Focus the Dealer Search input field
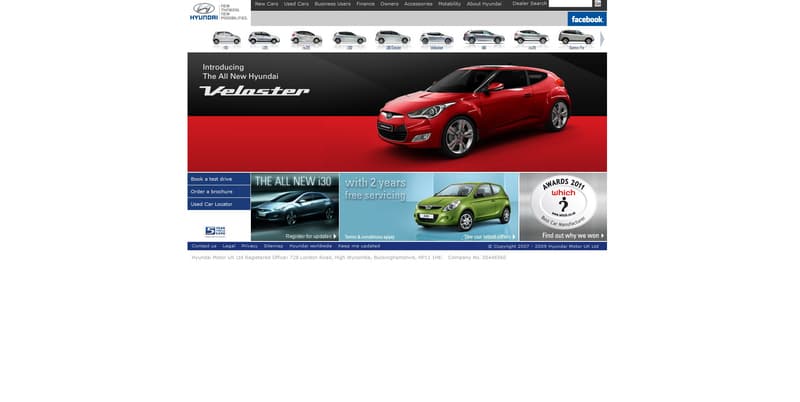800x402 pixels. coord(570,4)
